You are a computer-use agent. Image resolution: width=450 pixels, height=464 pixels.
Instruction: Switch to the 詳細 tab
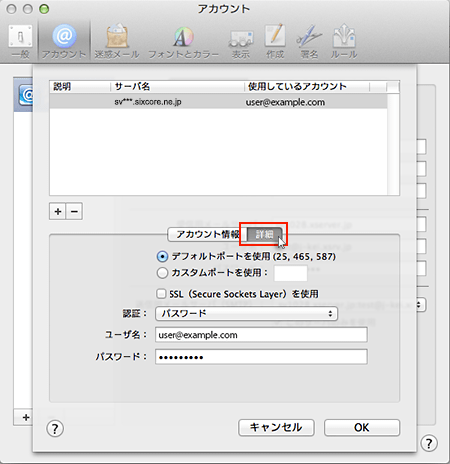[x=264, y=235]
